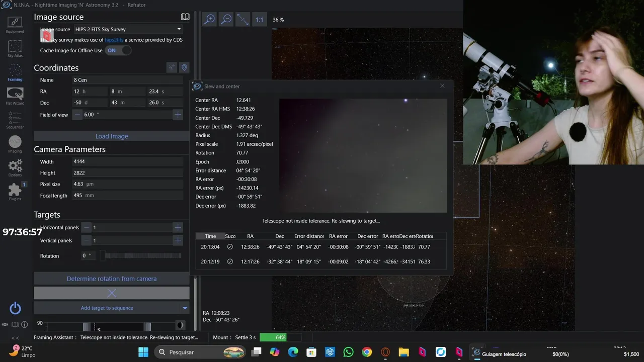Viewport: 644px width, 362px height.
Task: Cancel slew with the X button
Action: (x=112, y=293)
